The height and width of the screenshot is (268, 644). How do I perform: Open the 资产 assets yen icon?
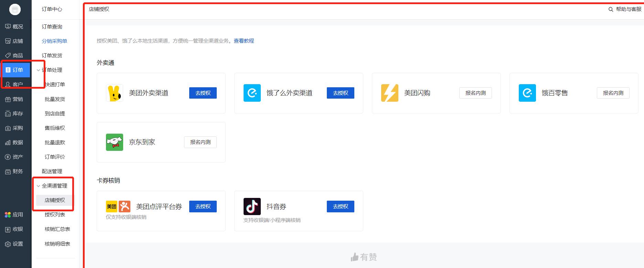pos(8,157)
